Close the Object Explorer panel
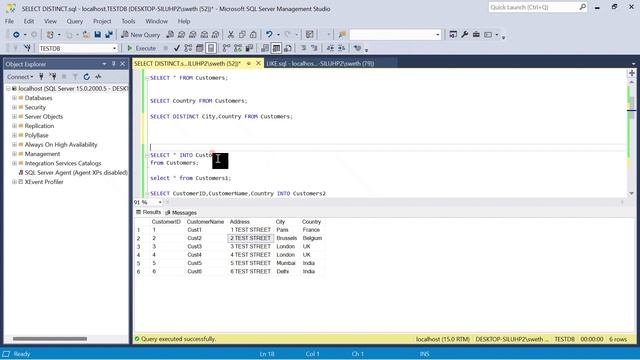The height and width of the screenshot is (360, 640). click(x=122, y=64)
